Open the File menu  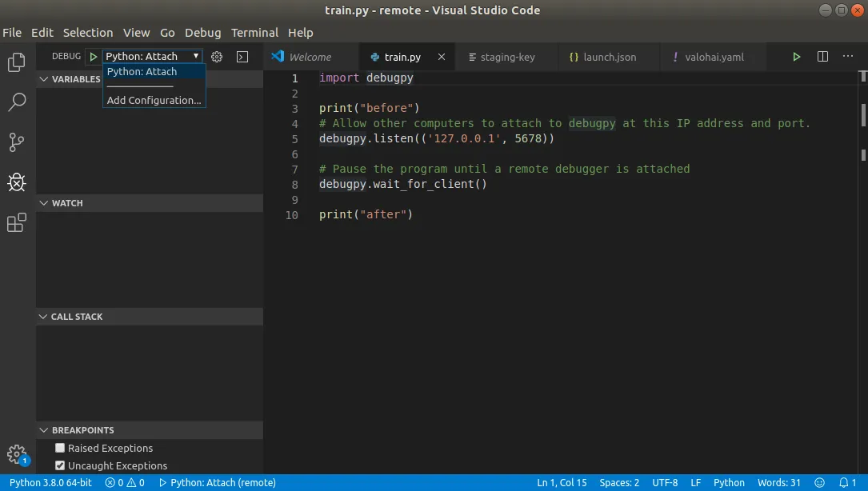pyautogui.click(x=12, y=33)
